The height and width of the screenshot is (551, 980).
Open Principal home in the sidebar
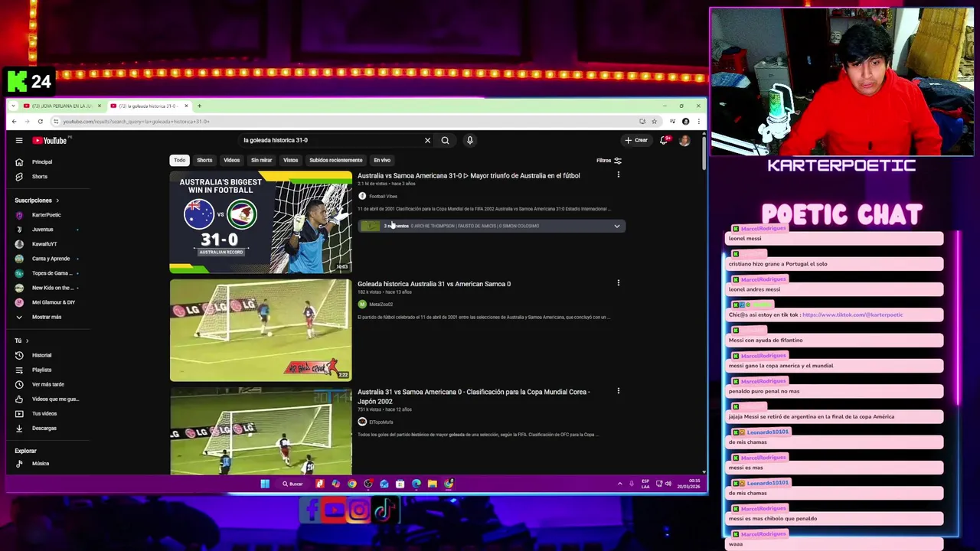[41, 162]
